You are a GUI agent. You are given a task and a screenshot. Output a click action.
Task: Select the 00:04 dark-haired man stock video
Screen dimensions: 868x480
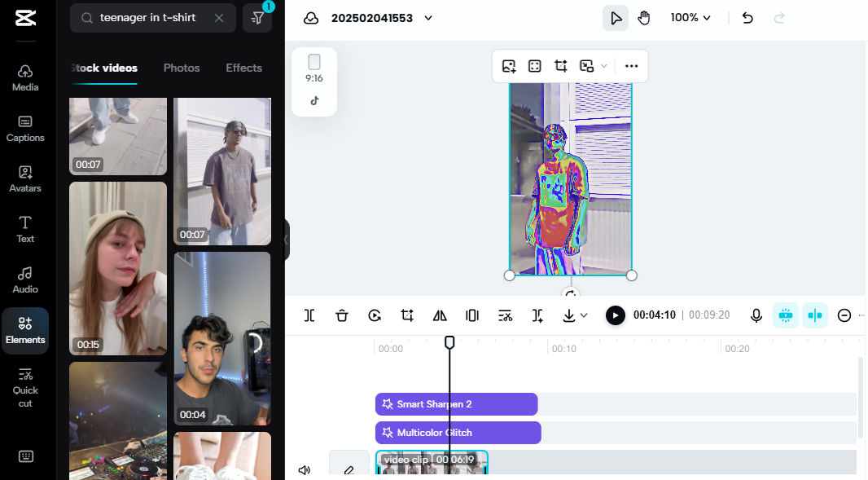[x=222, y=339]
